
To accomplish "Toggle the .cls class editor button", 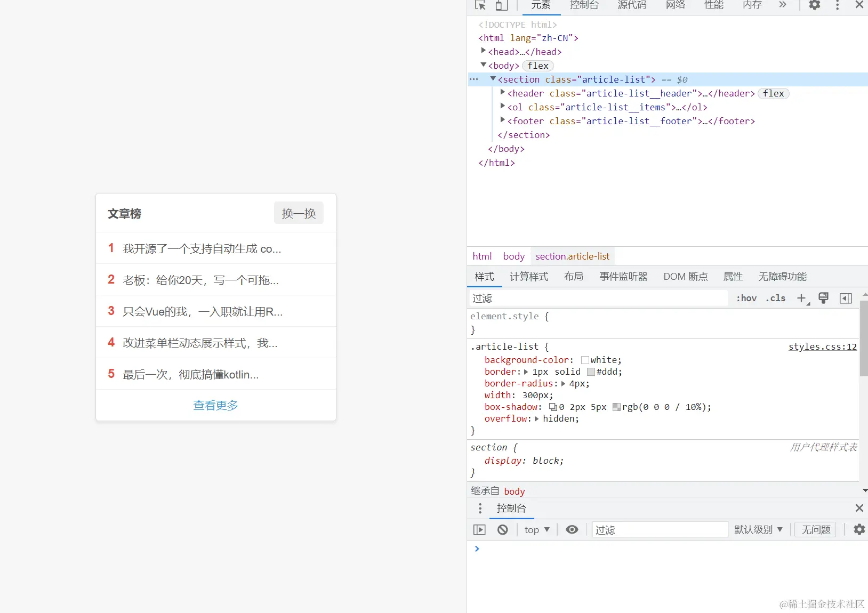I will [x=776, y=299].
